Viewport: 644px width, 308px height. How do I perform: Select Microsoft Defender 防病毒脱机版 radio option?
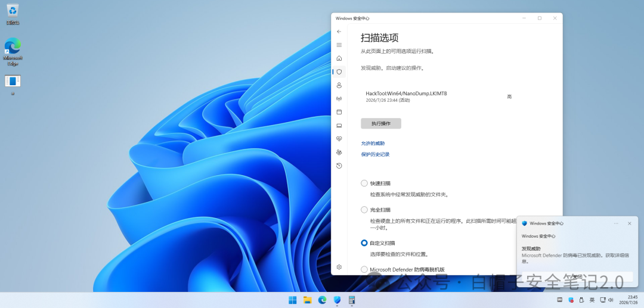pyautogui.click(x=364, y=269)
